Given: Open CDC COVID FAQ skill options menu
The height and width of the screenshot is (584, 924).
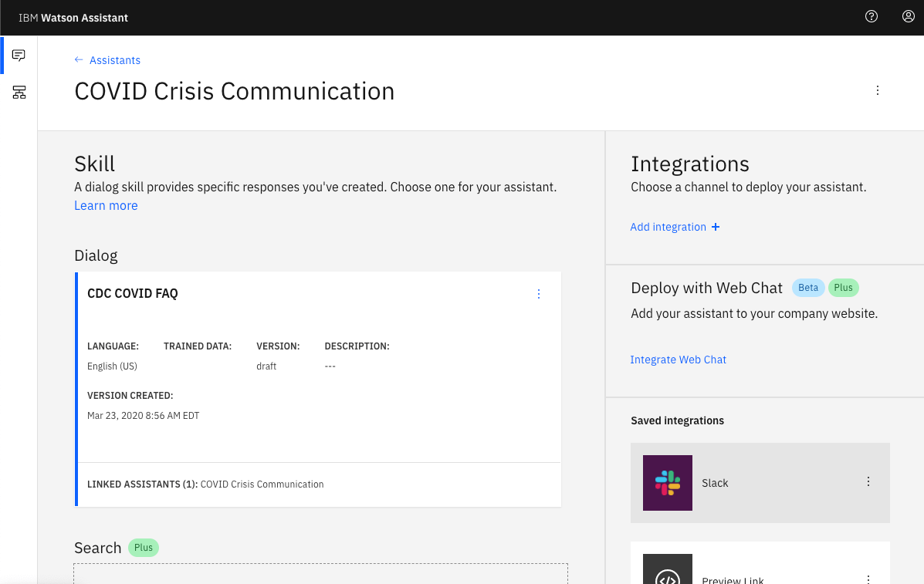Looking at the screenshot, I should coord(539,294).
